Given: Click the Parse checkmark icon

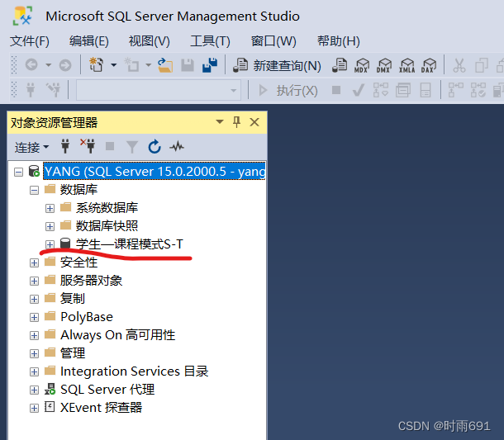Looking at the screenshot, I should click(358, 90).
